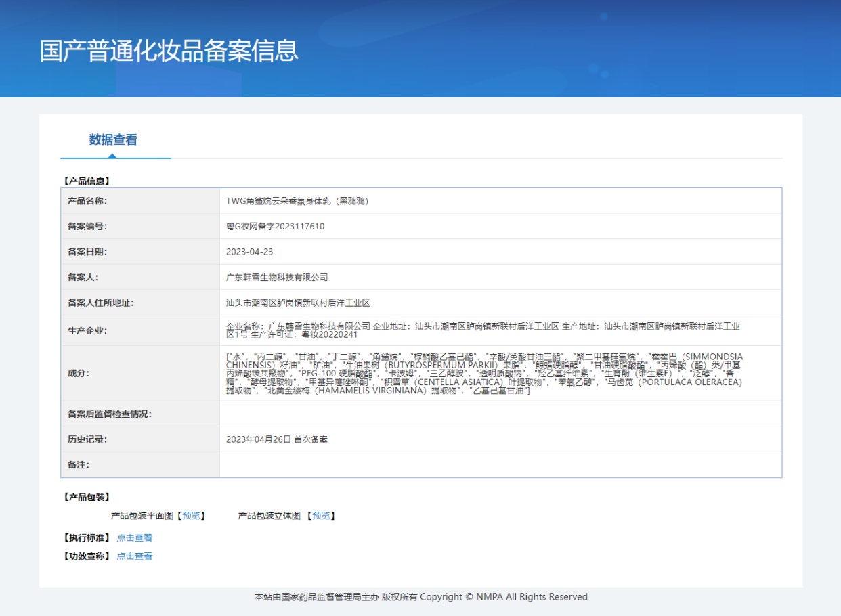Viewport: 841px width, 616px height.
Task: Click the 备案人住所地址 row label
Action: 100,303
